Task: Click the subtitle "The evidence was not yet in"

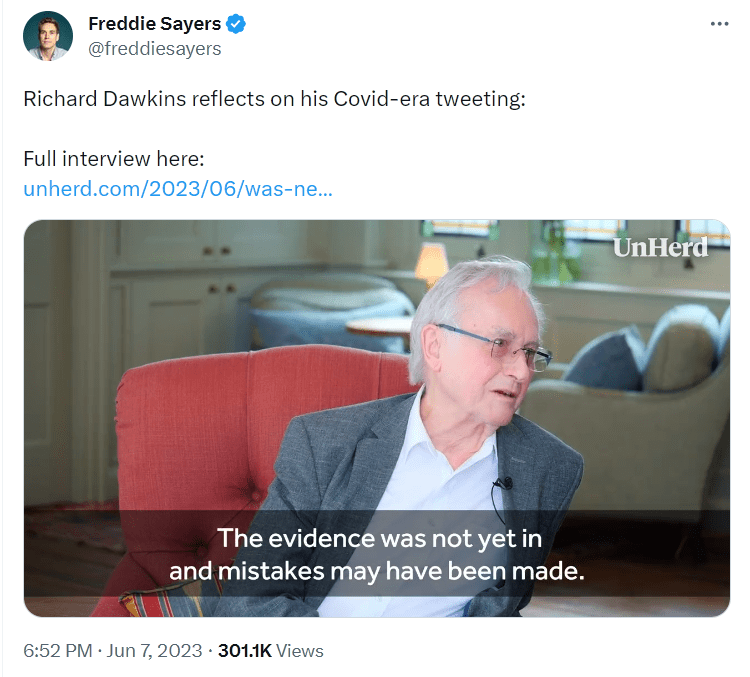Action: 379,538
